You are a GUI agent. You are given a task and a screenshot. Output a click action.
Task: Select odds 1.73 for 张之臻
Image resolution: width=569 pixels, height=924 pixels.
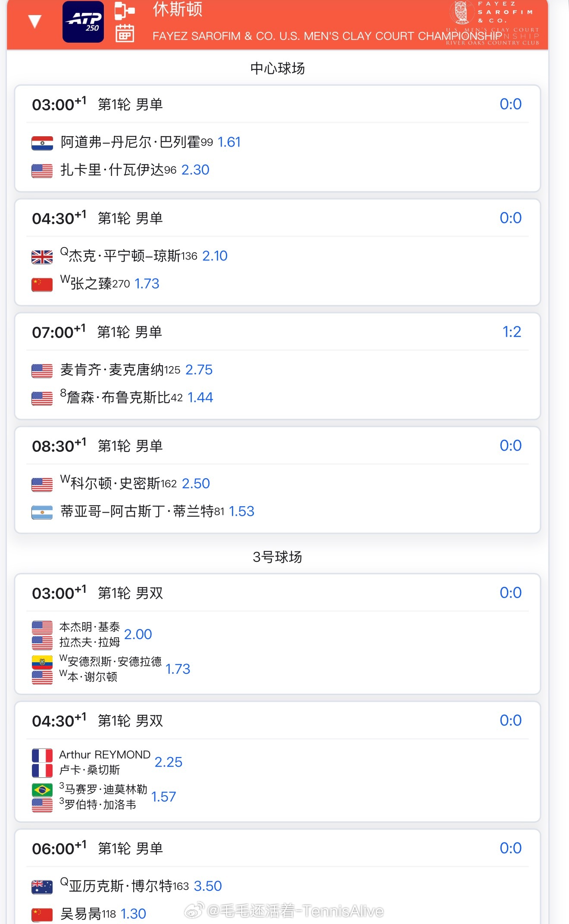147,284
